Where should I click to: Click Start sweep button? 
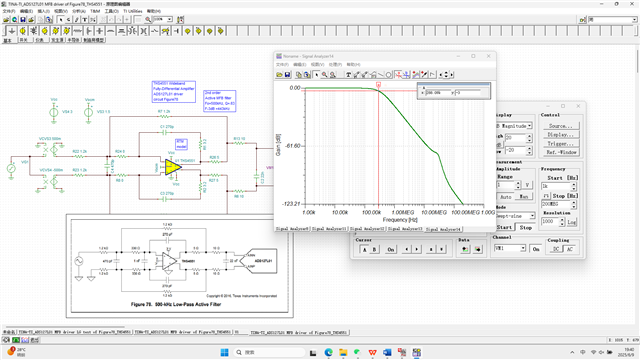(504, 227)
